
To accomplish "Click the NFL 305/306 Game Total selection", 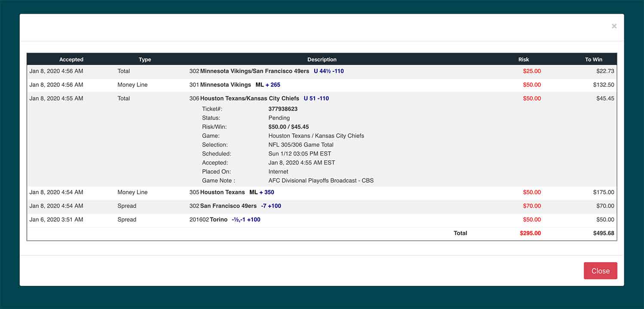I will (301, 145).
